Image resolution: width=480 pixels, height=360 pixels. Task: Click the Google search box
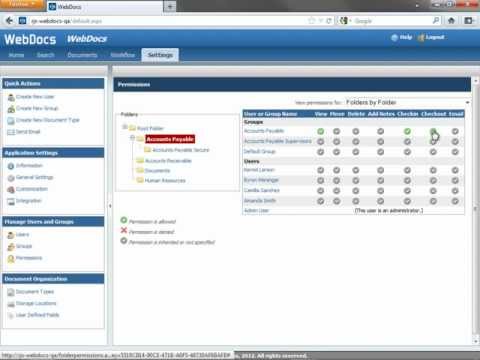point(393,21)
